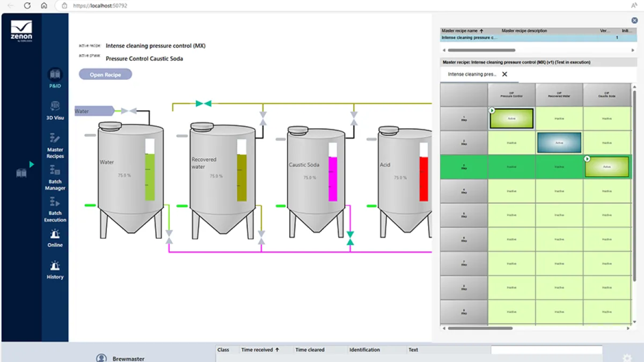This screenshot has height=362, width=644.
Task: Click the Identification column header
Action: point(365,350)
